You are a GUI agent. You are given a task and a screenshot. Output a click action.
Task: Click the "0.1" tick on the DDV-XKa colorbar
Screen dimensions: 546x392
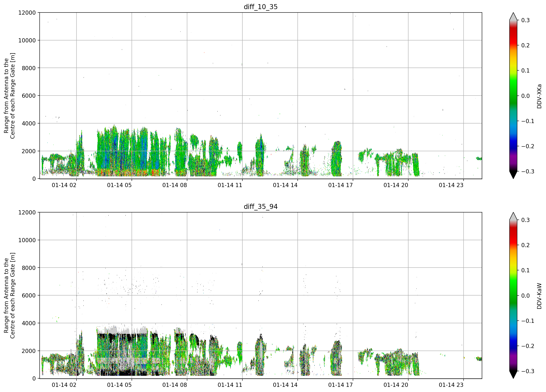click(x=526, y=71)
